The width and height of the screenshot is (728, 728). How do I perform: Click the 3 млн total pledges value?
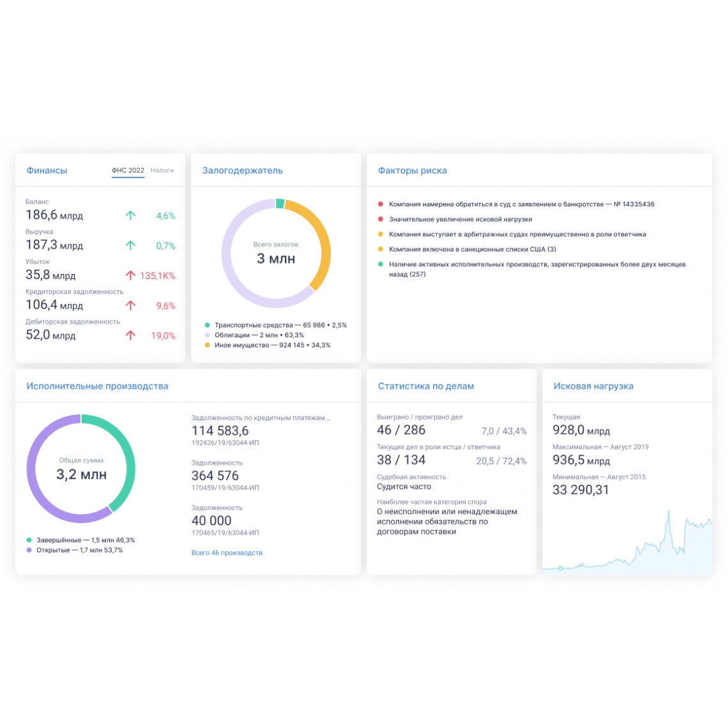[276, 259]
